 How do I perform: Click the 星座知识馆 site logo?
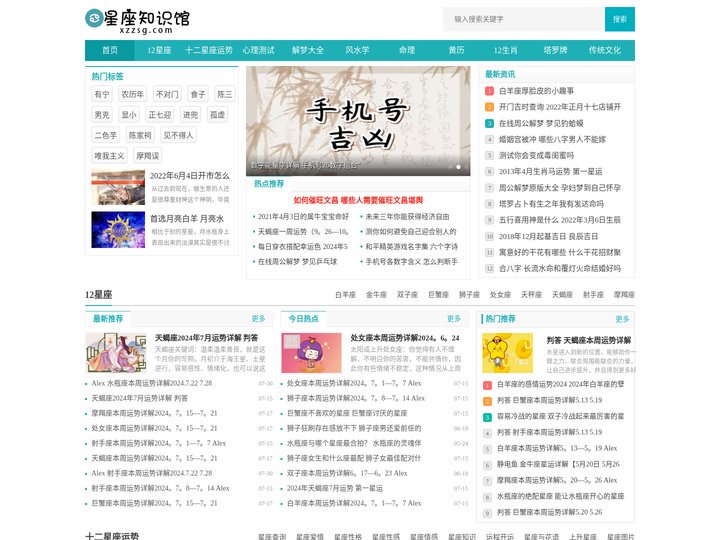pyautogui.click(x=137, y=21)
